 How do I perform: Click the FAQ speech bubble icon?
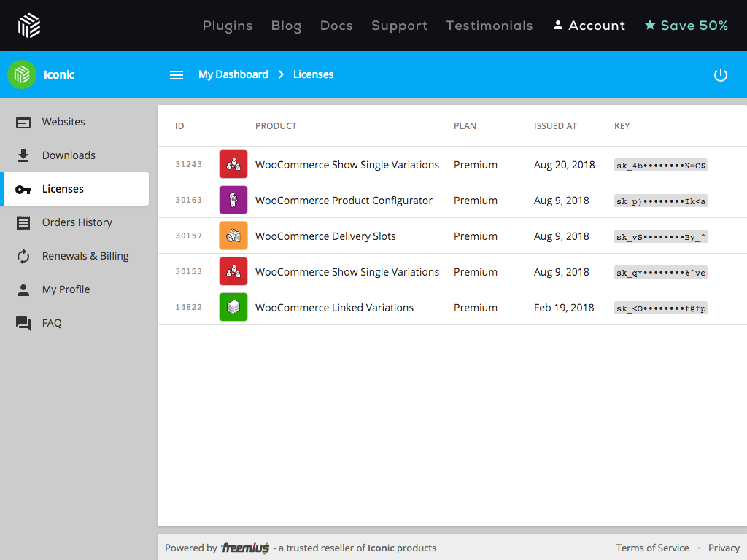click(22, 322)
